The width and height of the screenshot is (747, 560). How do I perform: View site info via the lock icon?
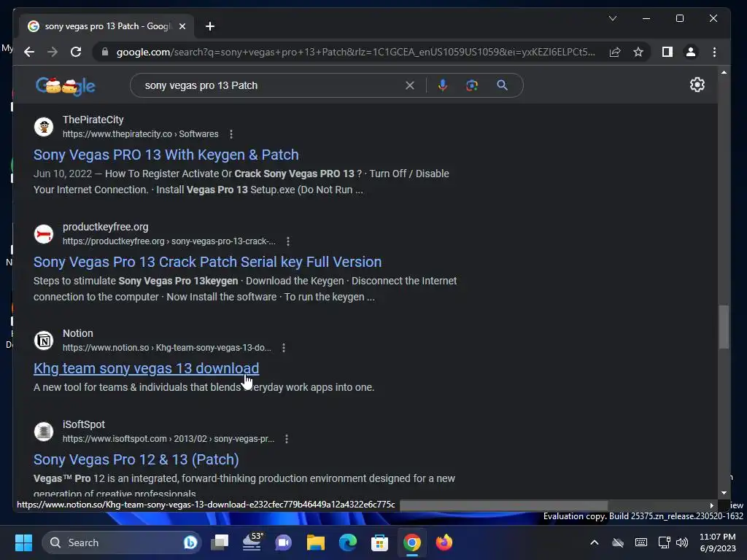coord(105,52)
